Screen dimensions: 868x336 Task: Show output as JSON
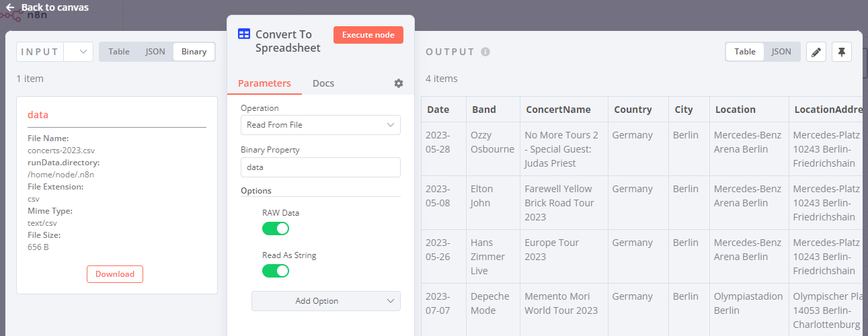click(x=781, y=52)
